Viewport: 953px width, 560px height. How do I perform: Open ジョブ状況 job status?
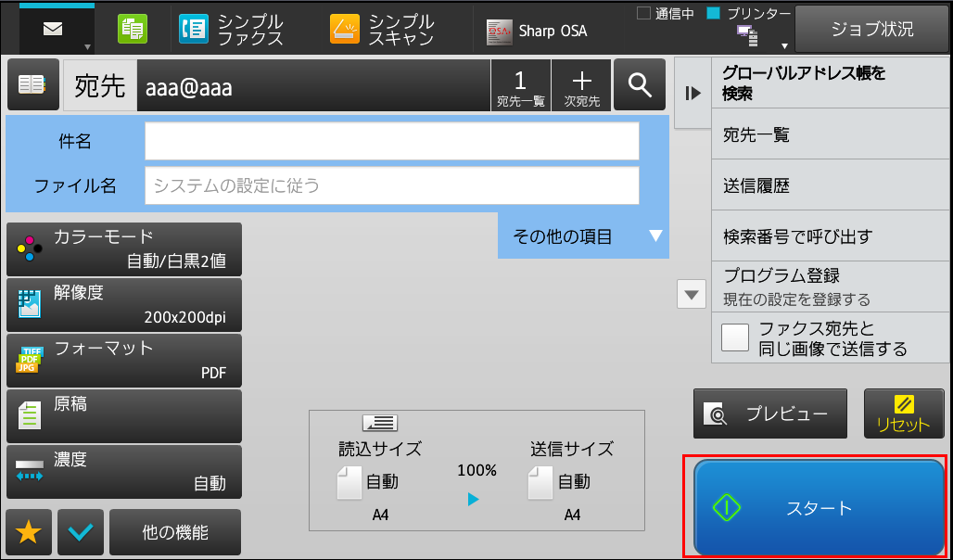pyautogui.click(x=872, y=29)
